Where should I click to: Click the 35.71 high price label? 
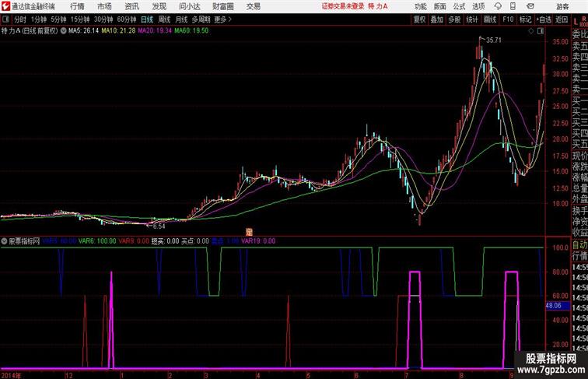pos(493,40)
